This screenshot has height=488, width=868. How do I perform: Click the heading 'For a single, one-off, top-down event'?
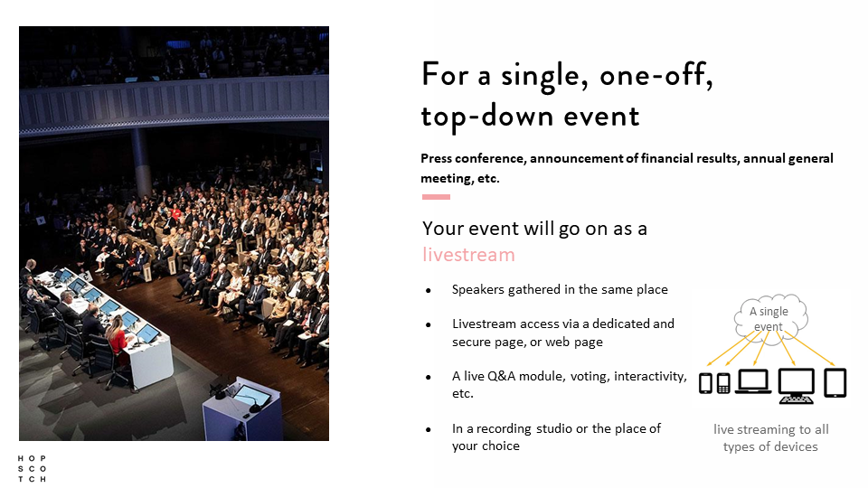[567, 96]
